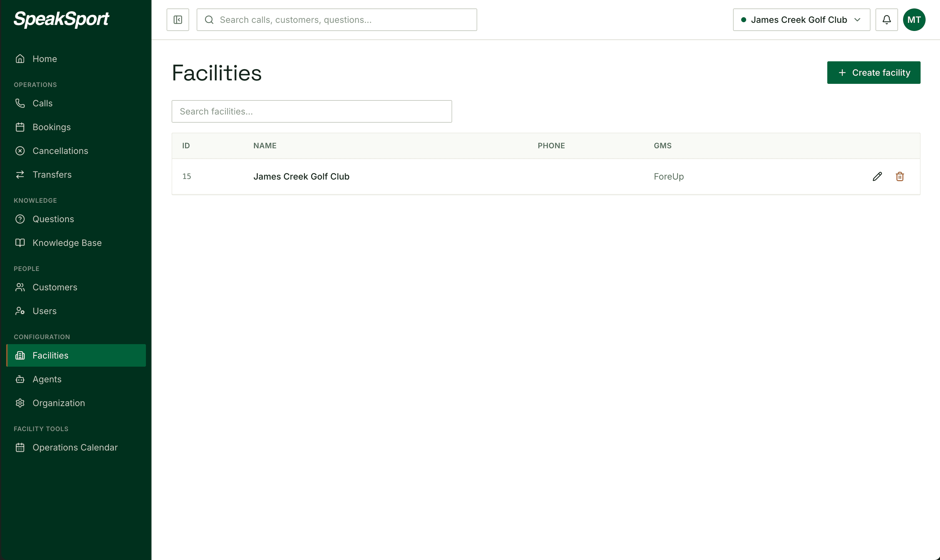Click the Agents robot icon
The image size is (940, 560).
[x=20, y=379]
